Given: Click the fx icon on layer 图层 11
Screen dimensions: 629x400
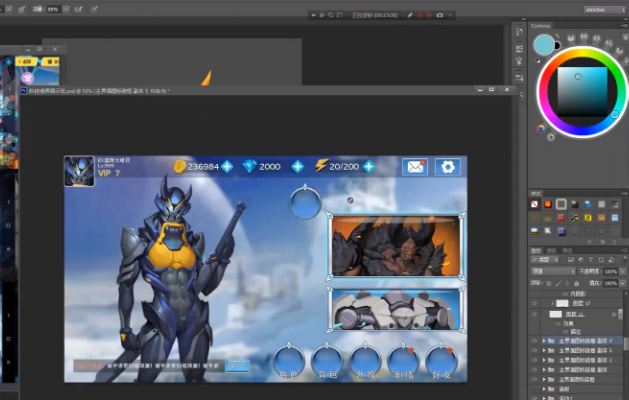Looking at the screenshot, I should pyautogui.click(x=614, y=315).
